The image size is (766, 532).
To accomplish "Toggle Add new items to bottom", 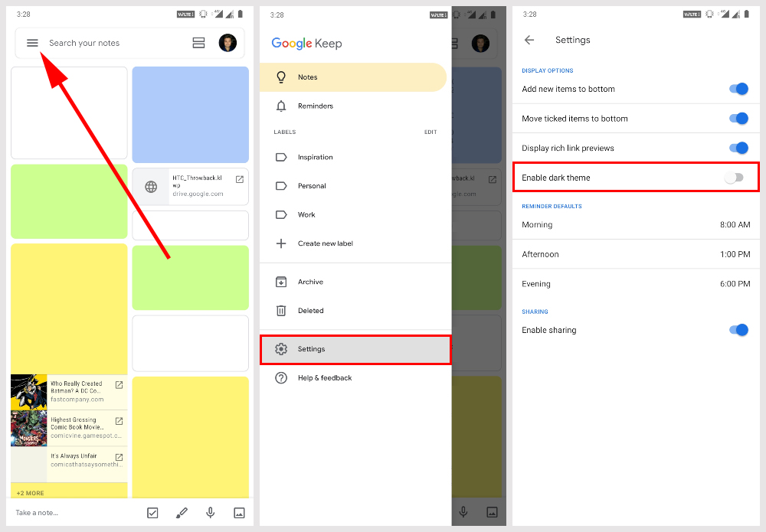I will 738,89.
